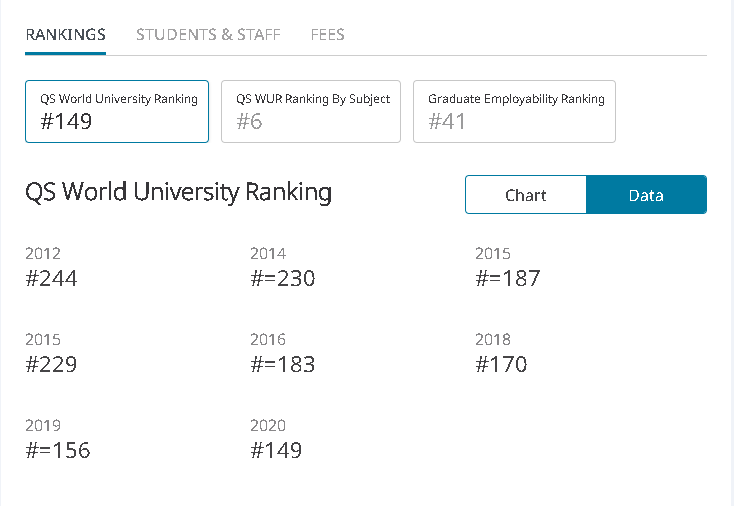This screenshot has height=506, width=734.
Task: Click the #244 ranking value
Action: [51, 278]
